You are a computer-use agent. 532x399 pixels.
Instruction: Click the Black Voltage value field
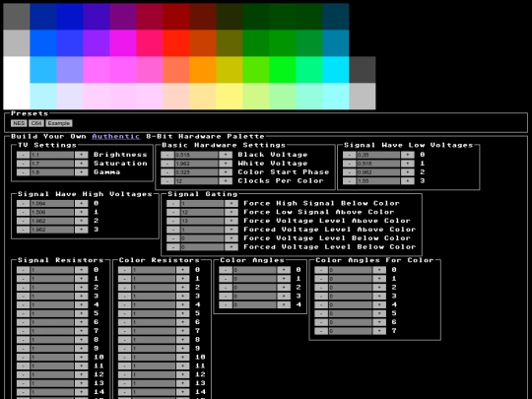tap(196, 155)
